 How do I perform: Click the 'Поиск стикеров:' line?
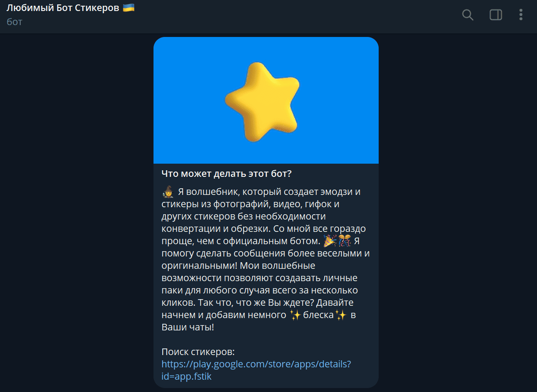tap(198, 352)
